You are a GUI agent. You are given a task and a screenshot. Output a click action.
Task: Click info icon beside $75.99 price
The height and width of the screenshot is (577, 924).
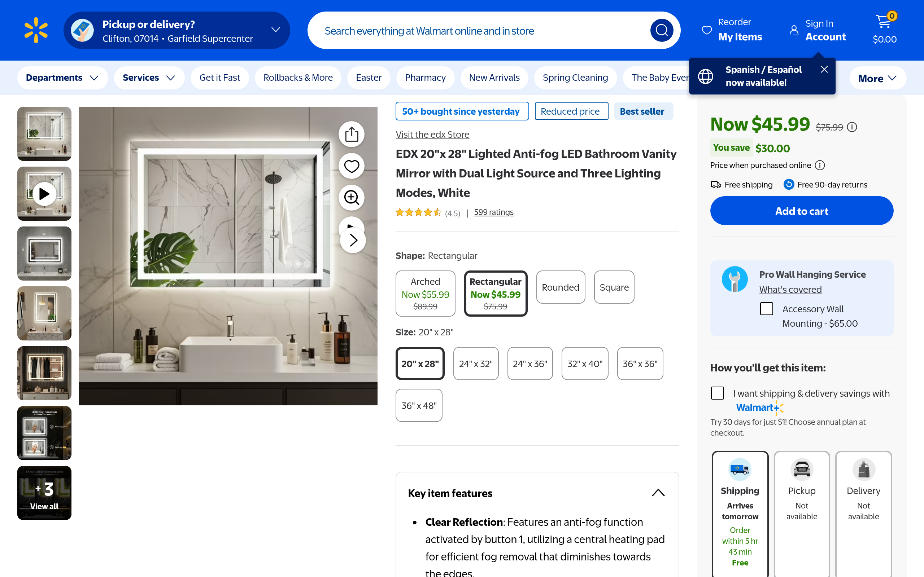coord(852,127)
